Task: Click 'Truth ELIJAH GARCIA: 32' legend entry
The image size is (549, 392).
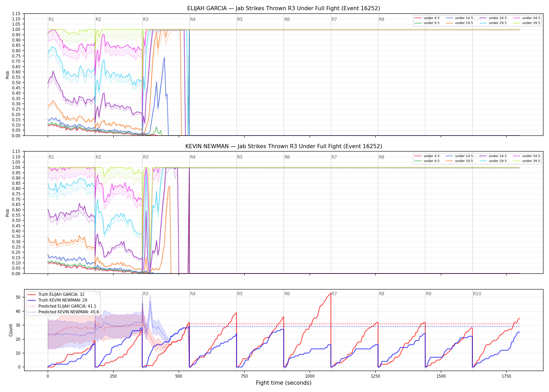Action: tap(56, 295)
